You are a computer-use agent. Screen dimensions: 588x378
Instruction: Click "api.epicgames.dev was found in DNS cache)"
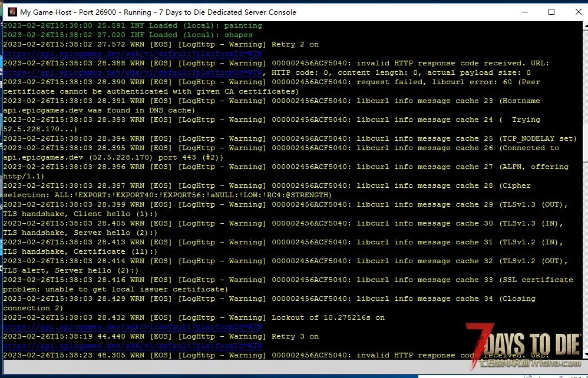click(99, 110)
